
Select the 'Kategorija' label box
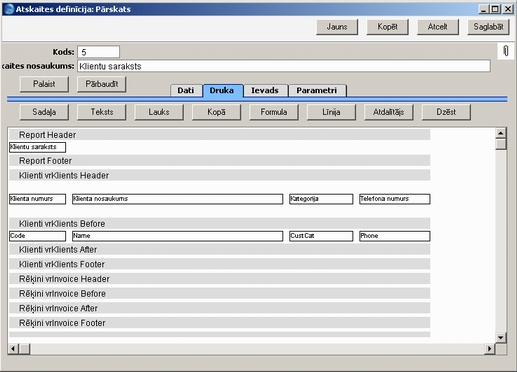321,199
